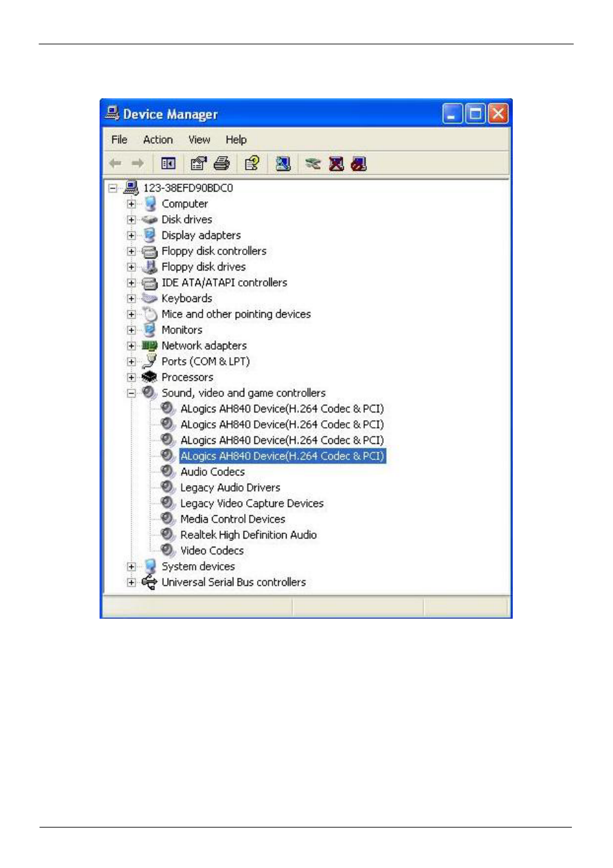The height and width of the screenshot is (868, 613).
Task: Expand the System devices node
Action: (132, 567)
